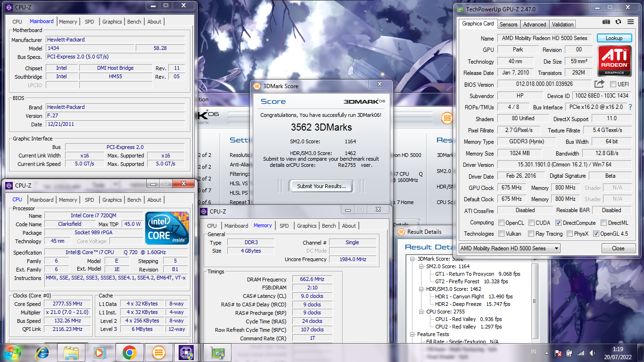This screenshot has width=644, height=362.
Task: Open Windows Media Player from the taskbar
Action: pos(99,352)
